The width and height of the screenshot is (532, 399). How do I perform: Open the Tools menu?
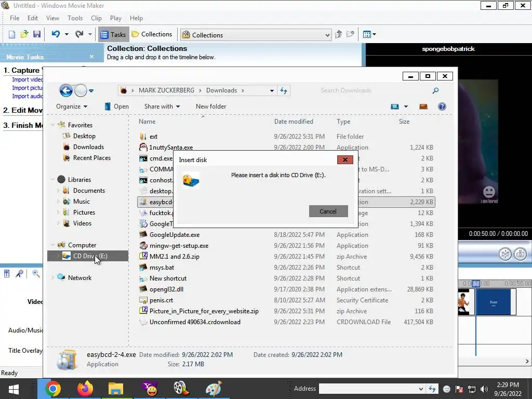tap(75, 18)
